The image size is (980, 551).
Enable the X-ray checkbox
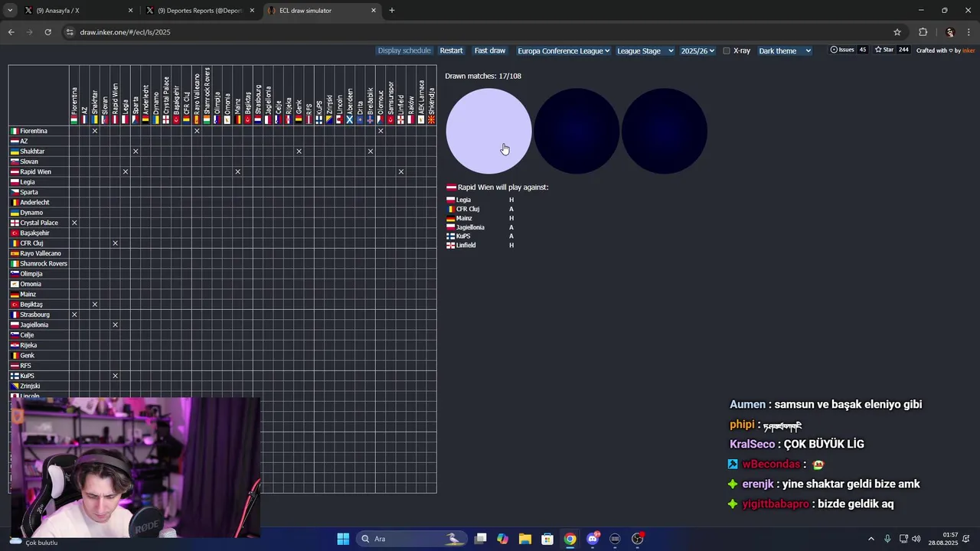(727, 51)
